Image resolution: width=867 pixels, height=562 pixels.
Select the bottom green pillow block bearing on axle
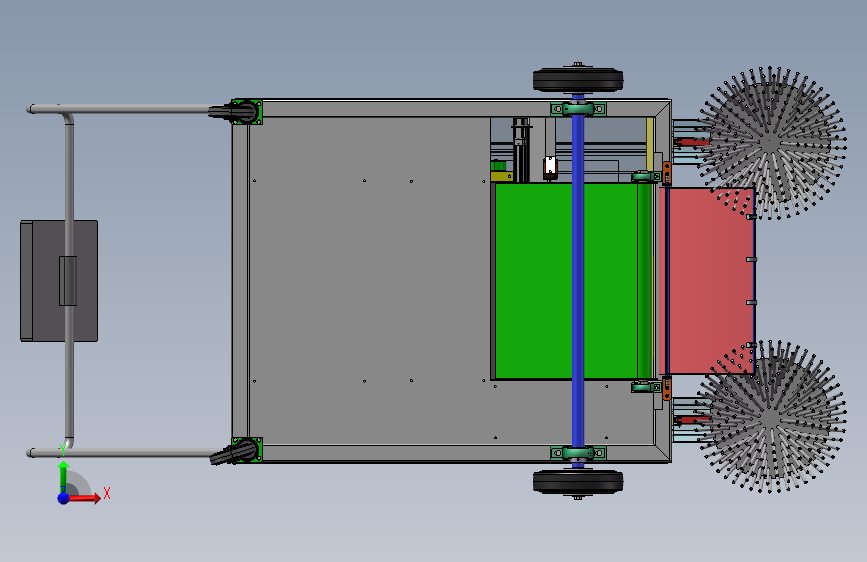point(578,453)
